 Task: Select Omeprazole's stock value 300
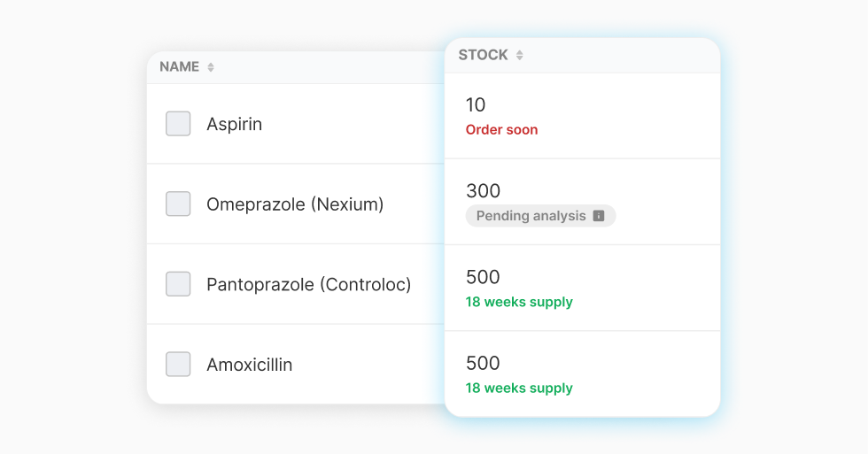click(483, 191)
